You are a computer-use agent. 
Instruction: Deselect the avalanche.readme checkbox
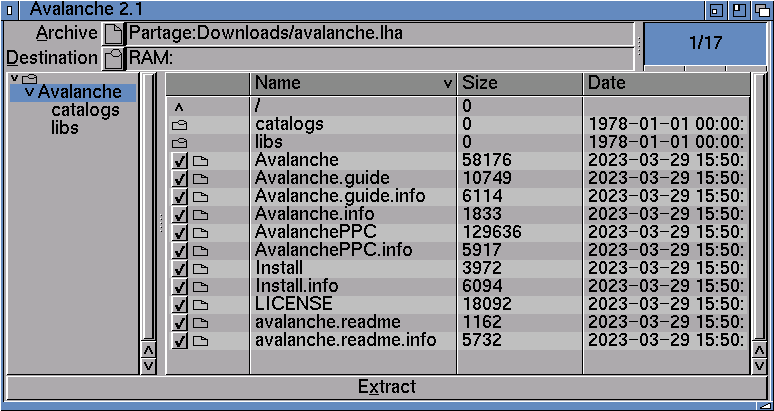click(180, 323)
